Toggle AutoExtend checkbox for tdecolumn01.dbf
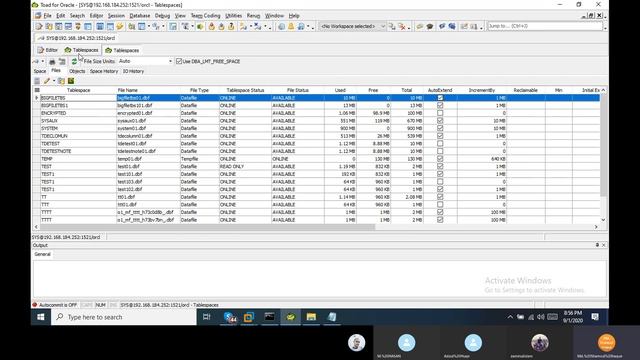 (x=440, y=136)
